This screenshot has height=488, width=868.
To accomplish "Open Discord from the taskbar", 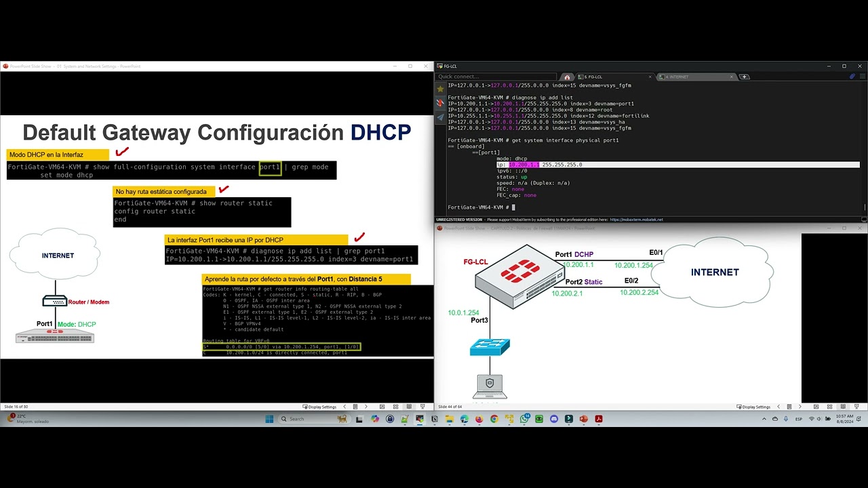I will 554,419.
